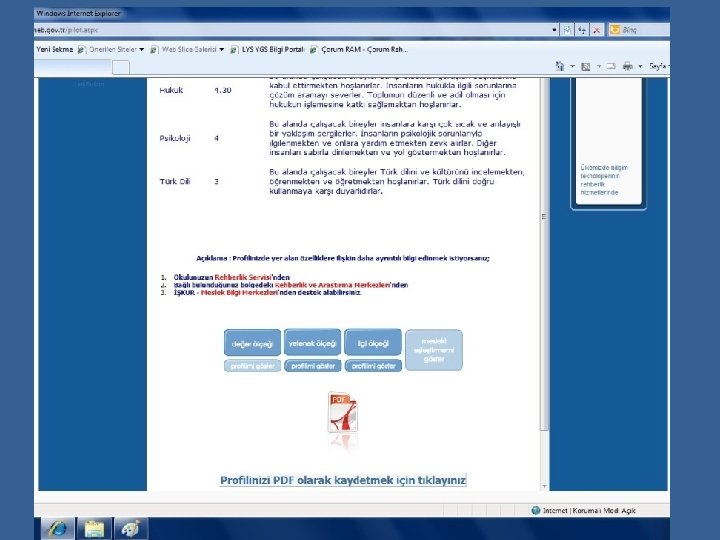Viewport: 720px width, 540px height.
Task: Click the Türk Dili row label
Action: (174, 181)
